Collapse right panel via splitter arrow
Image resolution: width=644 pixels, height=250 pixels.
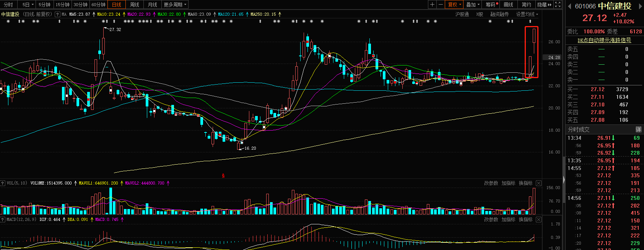coord(564,179)
